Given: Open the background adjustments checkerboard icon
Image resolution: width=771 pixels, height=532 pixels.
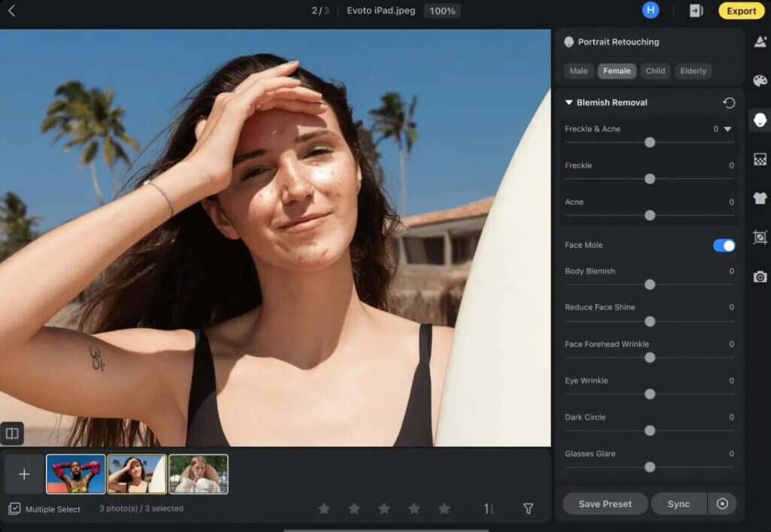Looking at the screenshot, I should pos(760,159).
